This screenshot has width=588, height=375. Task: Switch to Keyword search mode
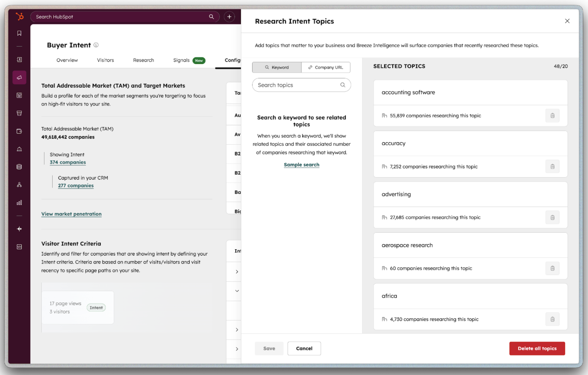click(x=276, y=67)
